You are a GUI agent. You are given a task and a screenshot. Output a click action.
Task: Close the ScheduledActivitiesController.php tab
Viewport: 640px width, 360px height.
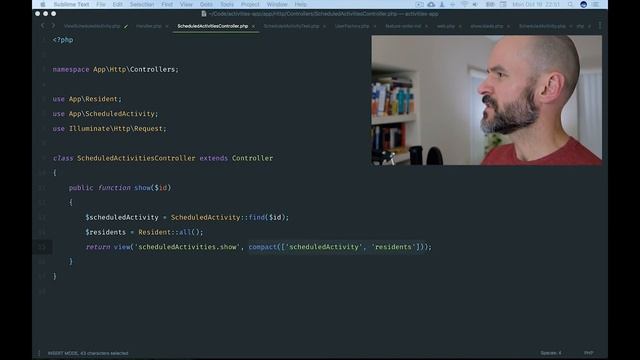click(253, 27)
